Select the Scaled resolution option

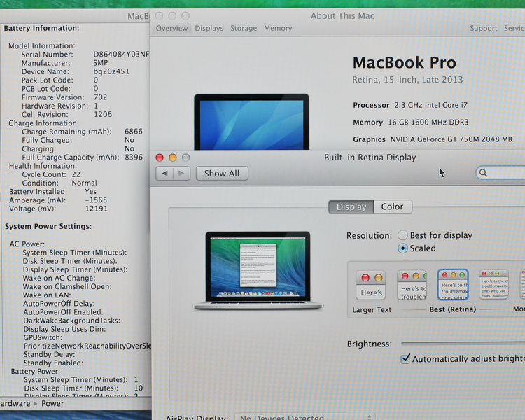pyautogui.click(x=402, y=248)
